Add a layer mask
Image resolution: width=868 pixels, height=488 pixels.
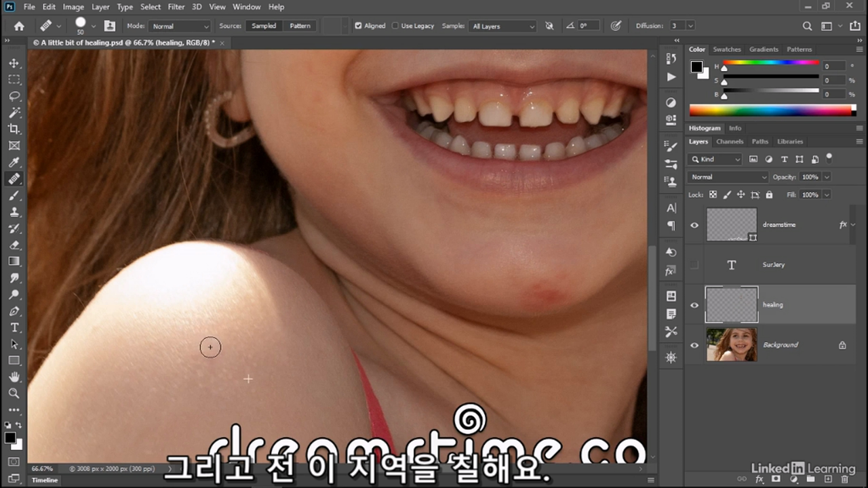[777, 479]
